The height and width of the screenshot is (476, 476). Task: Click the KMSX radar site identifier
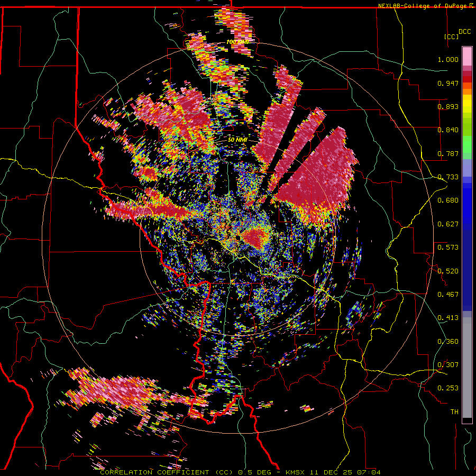(296, 472)
